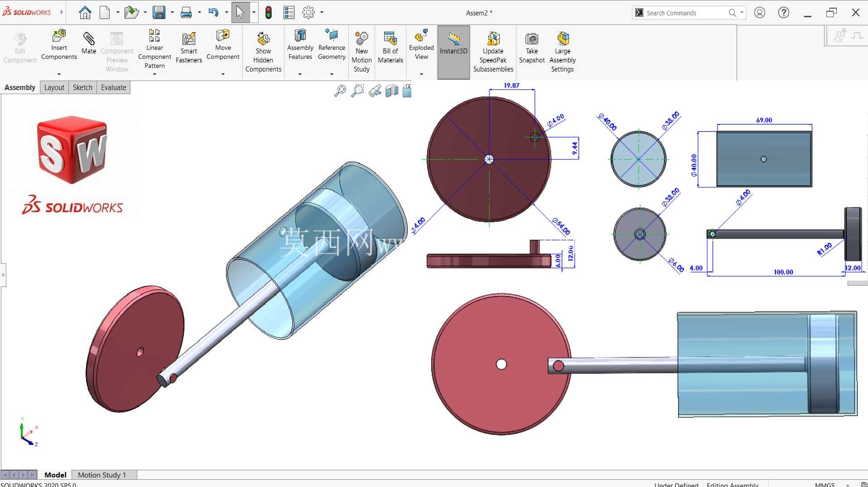Screen dimensions: 868x487
Task: Select the Model tab at bottom
Action: click(55, 475)
